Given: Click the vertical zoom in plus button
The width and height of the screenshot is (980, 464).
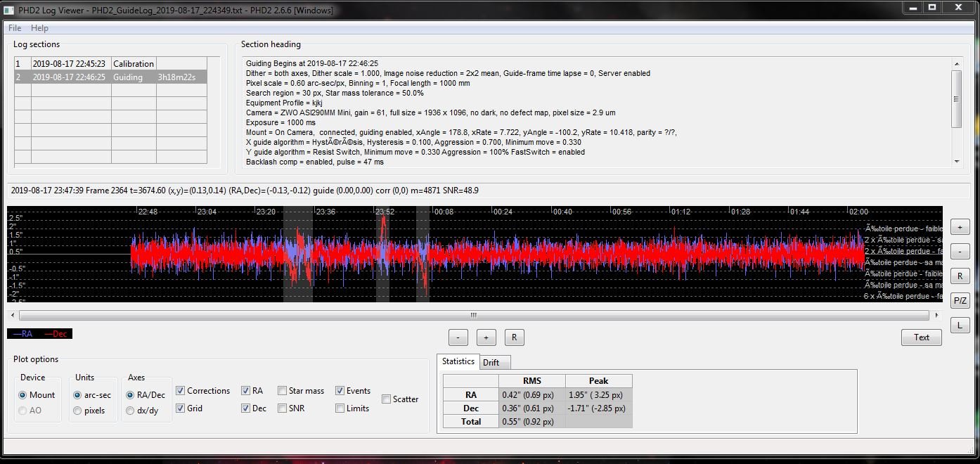Looking at the screenshot, I should [x=960, y=227].
